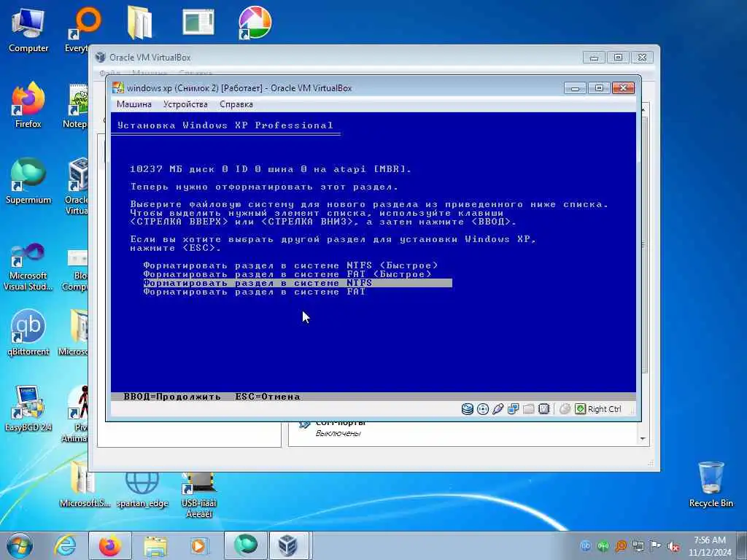
Task: Click the ВВОД=Продолжить status bar text
Action: pos(172,397)
